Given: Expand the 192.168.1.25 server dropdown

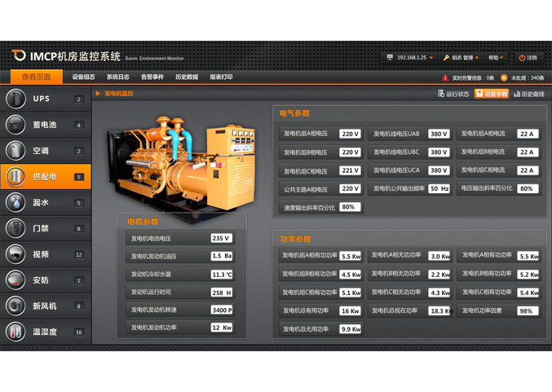Looking at the screenshot, I should point(410,58).
